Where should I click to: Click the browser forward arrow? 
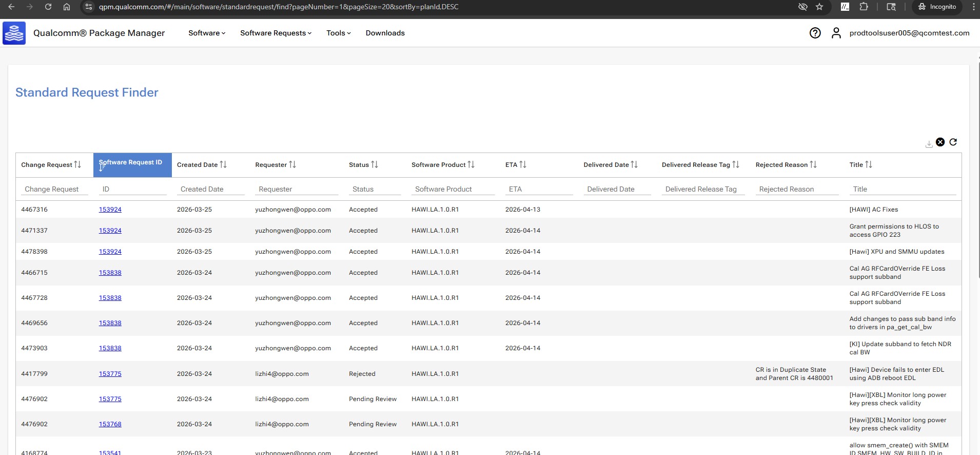point(30,7)
